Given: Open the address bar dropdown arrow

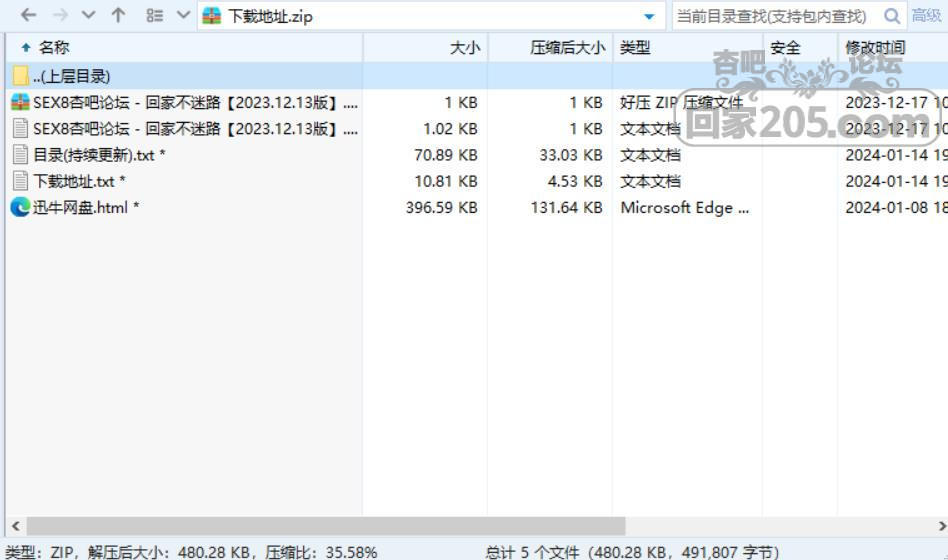Looking at the screenshot, I should coord(649,16).
